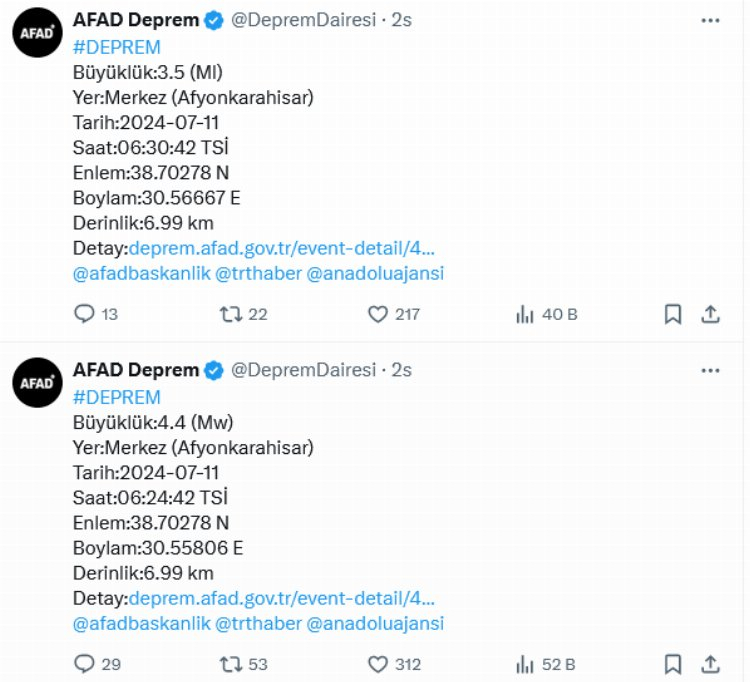This screenshot has height=682, width=750.
Task: Open more options for the second tweet
Action: pos(710,370)
